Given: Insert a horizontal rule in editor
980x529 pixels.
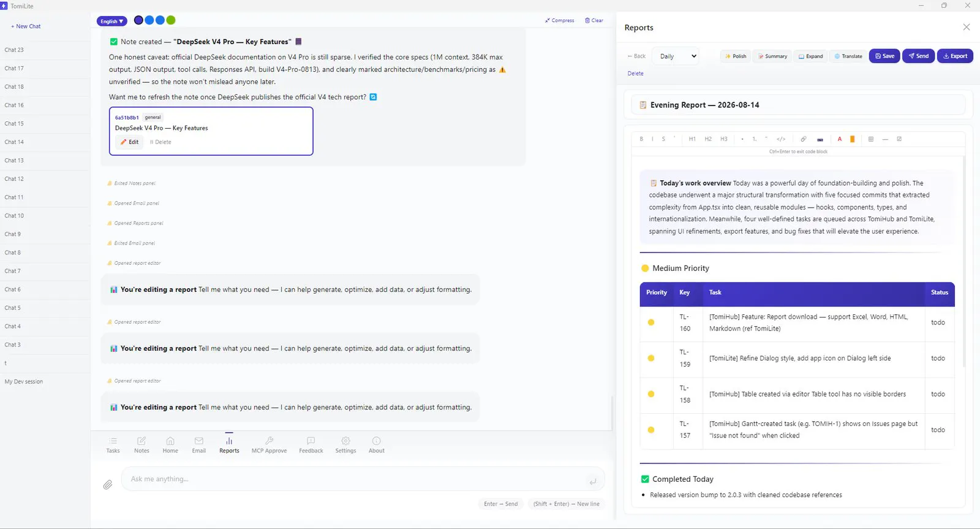Looking at the screenshot, I should 885,139.
